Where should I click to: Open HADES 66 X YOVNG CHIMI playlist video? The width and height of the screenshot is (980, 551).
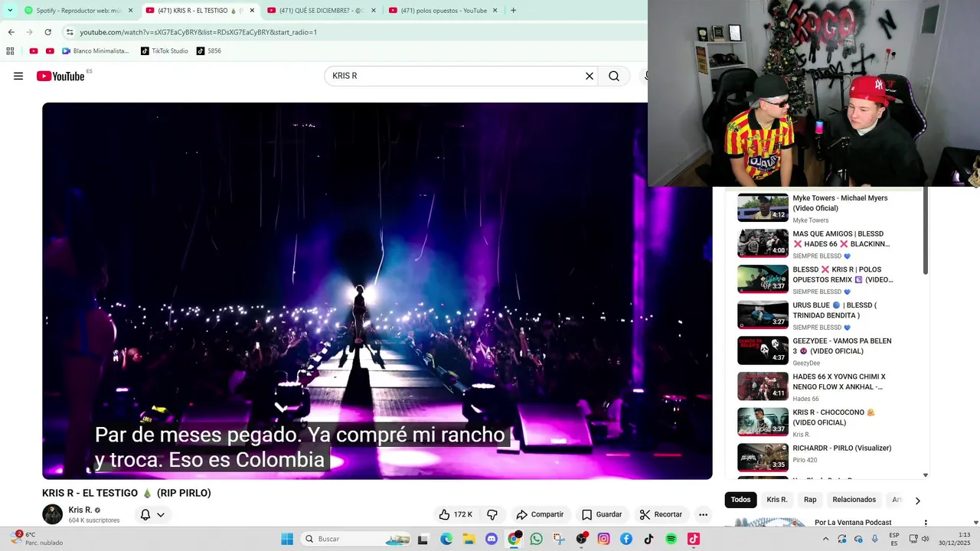827,386
